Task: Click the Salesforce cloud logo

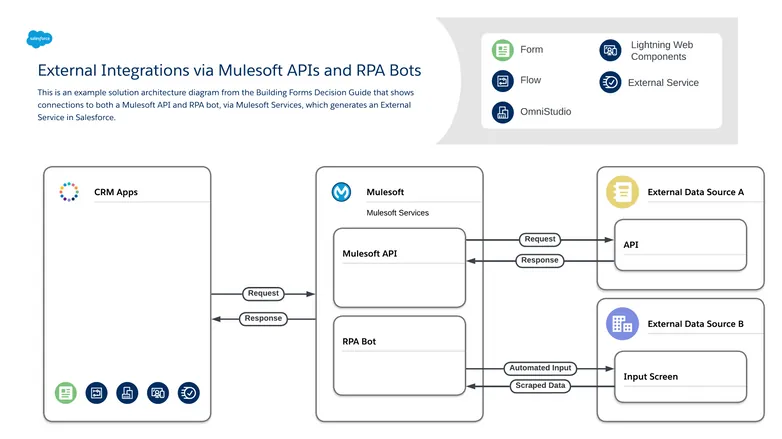Action: point(40,39)
